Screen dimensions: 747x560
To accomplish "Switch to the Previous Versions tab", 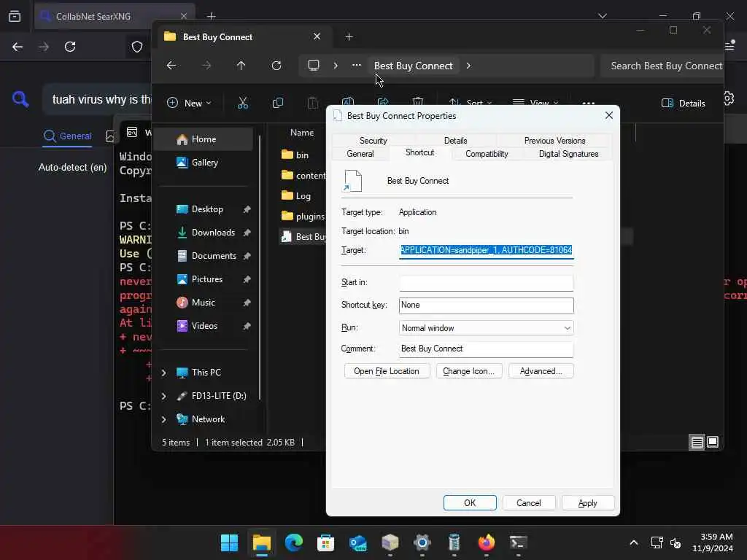I will click(554, 141).
